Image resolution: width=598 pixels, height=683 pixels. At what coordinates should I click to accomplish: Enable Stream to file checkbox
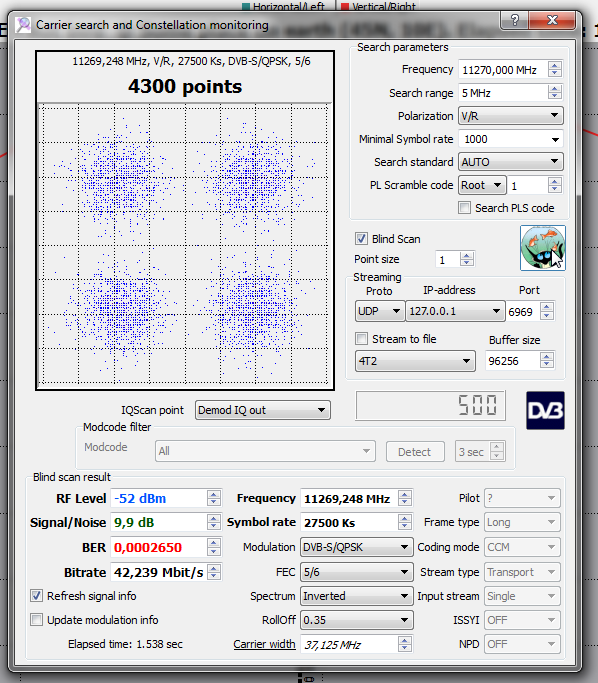pos(362,338)
